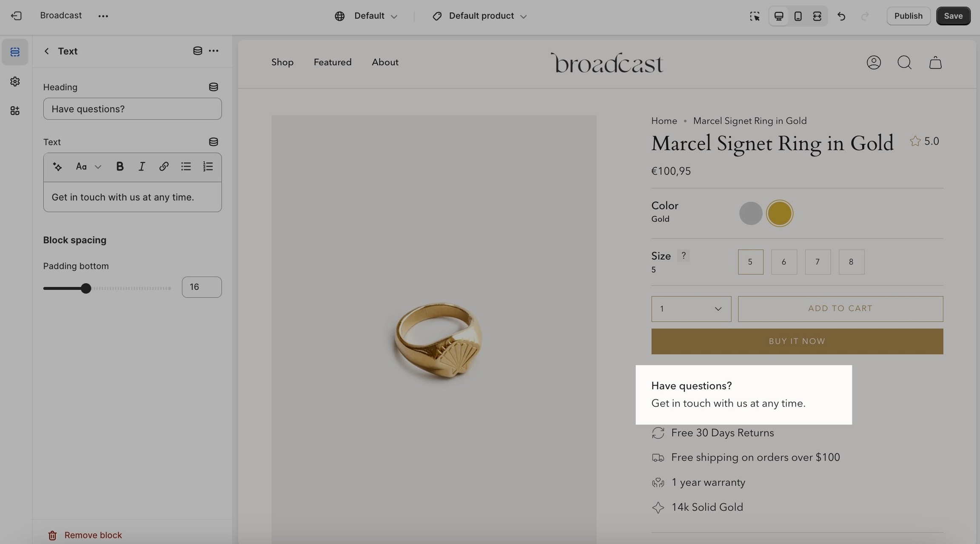
Task: Click the Bold formatting icon
Action: click(x=120, y=167)
